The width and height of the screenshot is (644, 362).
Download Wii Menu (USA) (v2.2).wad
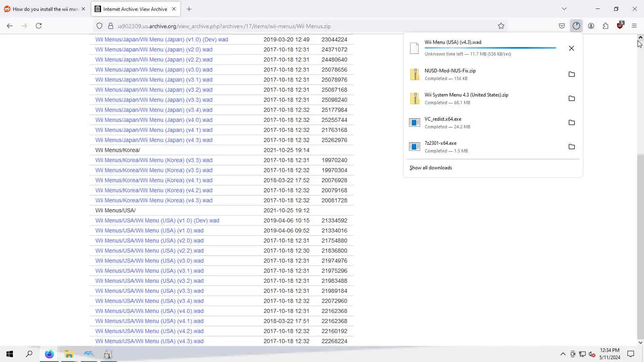[149, 251]
